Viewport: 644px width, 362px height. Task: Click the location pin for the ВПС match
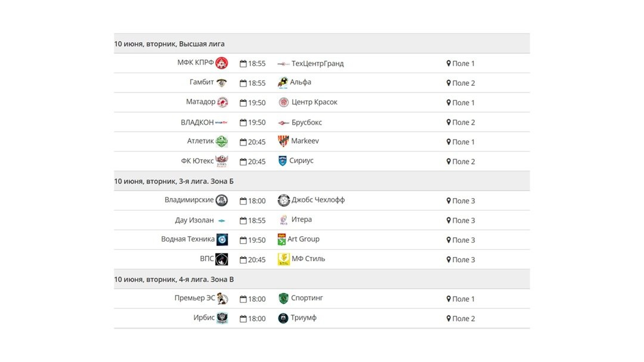(x=448, y=259)
